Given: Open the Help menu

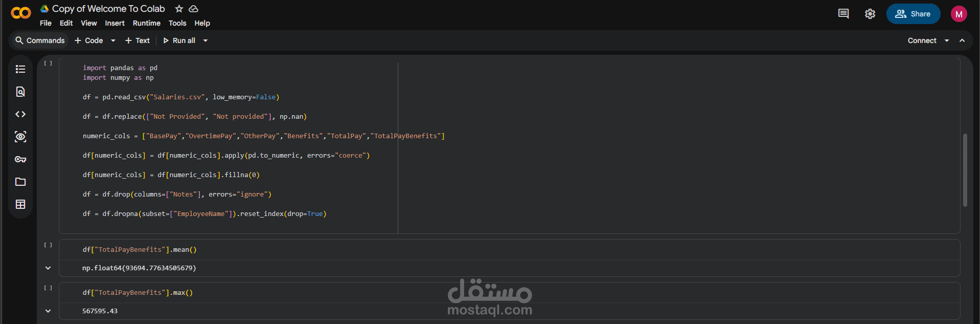Looking at the screenshot, I should coord(202,23).
